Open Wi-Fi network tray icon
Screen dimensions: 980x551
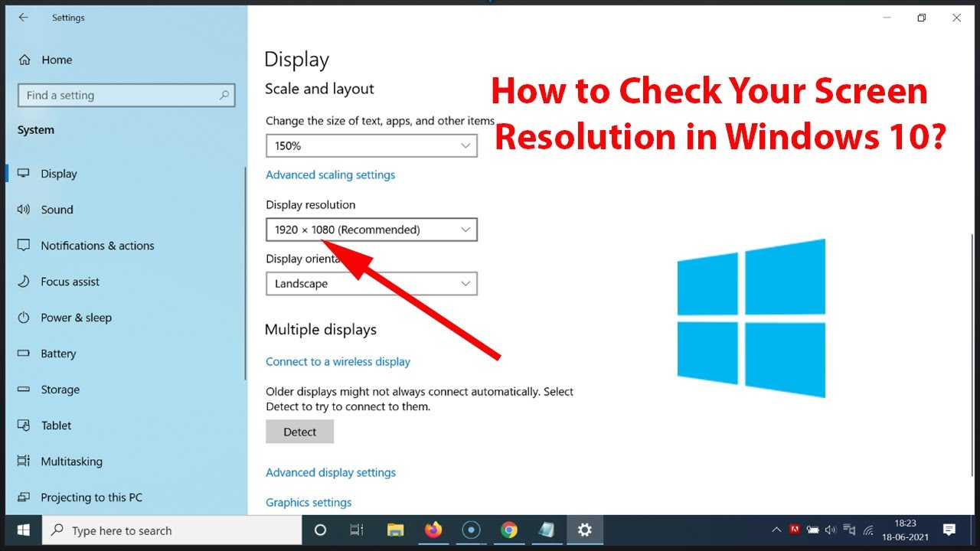click(x=868, y=530)
